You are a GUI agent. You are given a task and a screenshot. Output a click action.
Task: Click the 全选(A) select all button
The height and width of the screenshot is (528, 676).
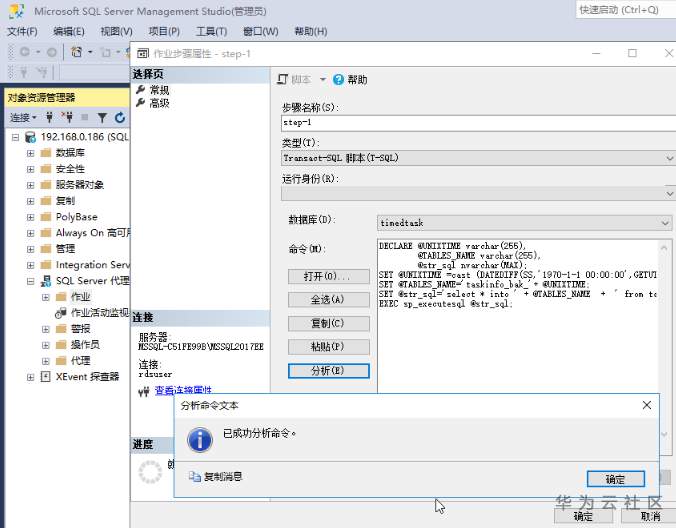(x=329, y=300)
